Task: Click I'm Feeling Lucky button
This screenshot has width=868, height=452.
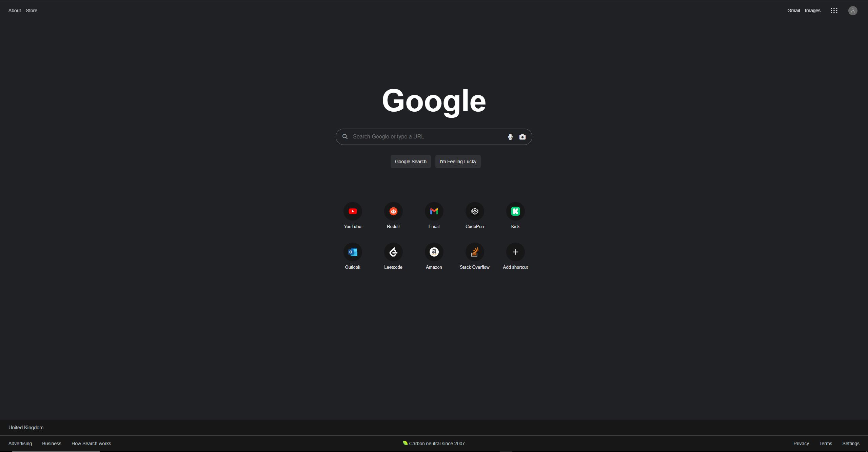Action: pos(458,162)
